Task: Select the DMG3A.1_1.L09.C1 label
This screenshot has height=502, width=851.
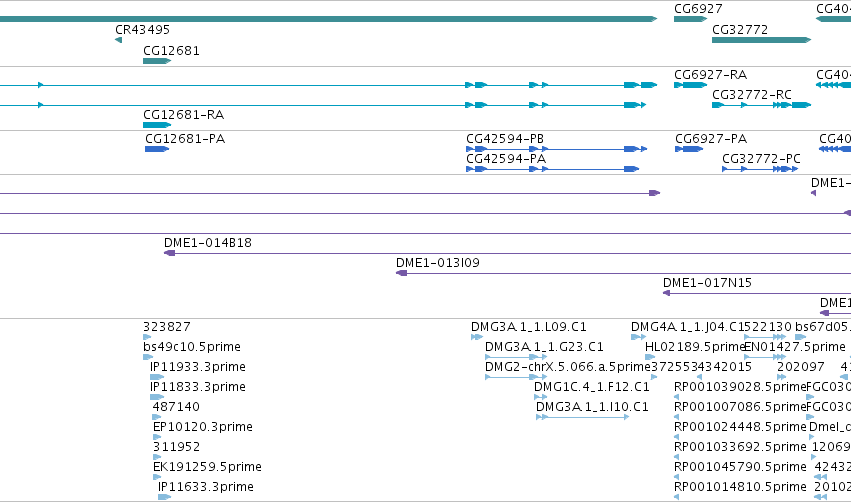Action: tap(529, 327)
